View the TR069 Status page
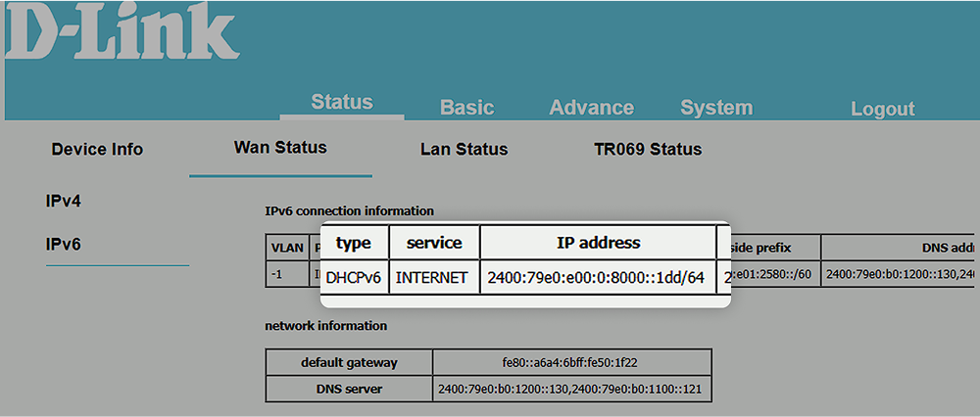The width and height of the screenshot is (980, 417). [x=648, y=150]
